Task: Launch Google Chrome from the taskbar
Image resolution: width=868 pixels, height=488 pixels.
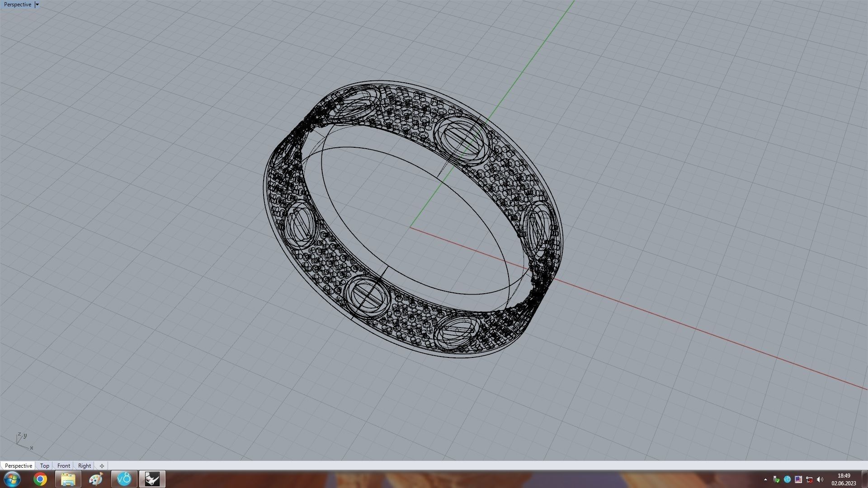Action: (40, 479)
